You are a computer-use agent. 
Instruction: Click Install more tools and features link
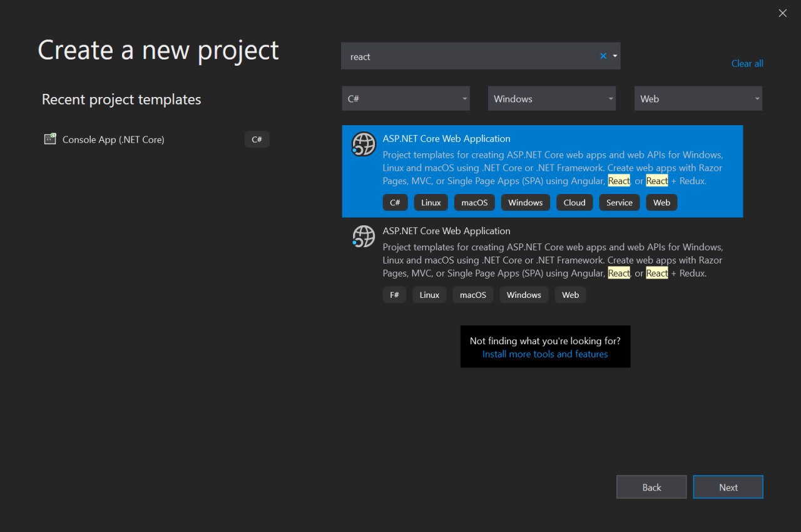click(x=545, y=354)
